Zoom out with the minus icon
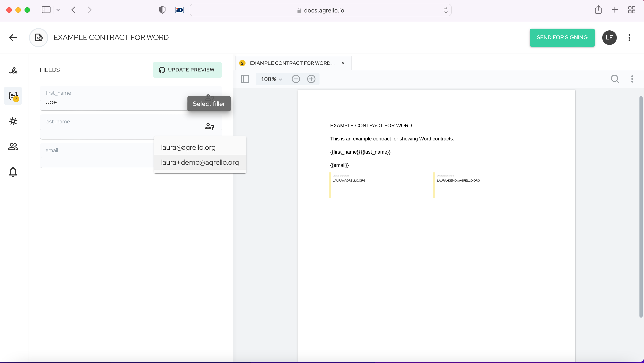 tap(295, 79)
